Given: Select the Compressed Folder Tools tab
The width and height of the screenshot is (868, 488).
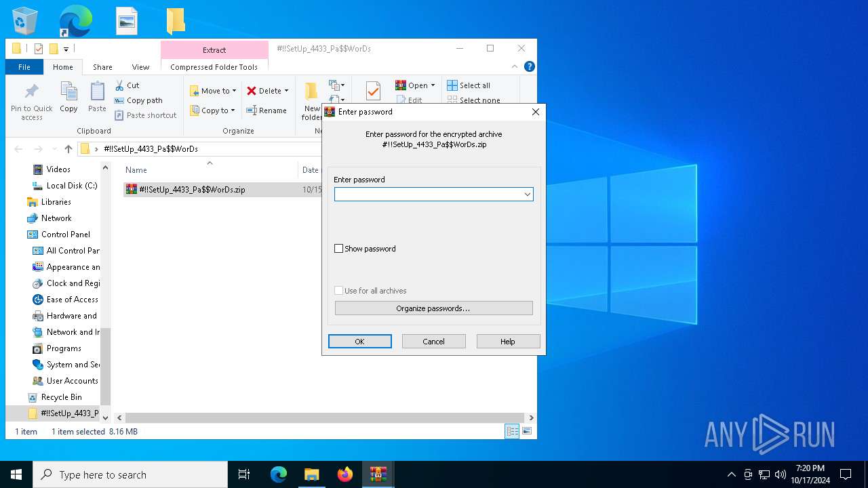Looking at the screenshot, I should pyautogui.click(x=214, y=67).
